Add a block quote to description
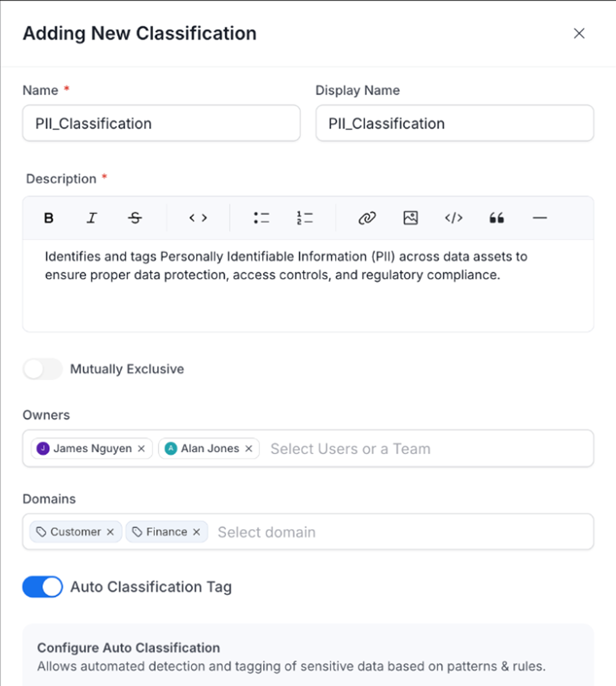 tap(496, 218)
